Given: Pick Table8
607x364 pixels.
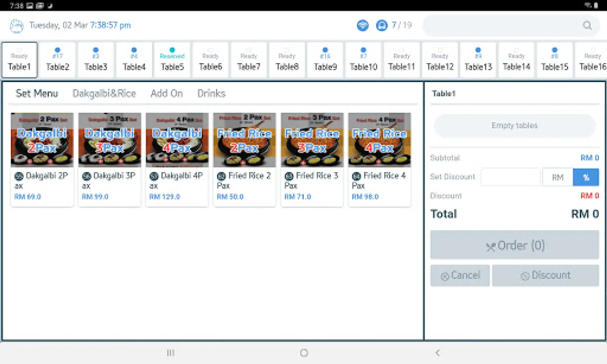Looking at the screenshot, I should click(287, 60).
